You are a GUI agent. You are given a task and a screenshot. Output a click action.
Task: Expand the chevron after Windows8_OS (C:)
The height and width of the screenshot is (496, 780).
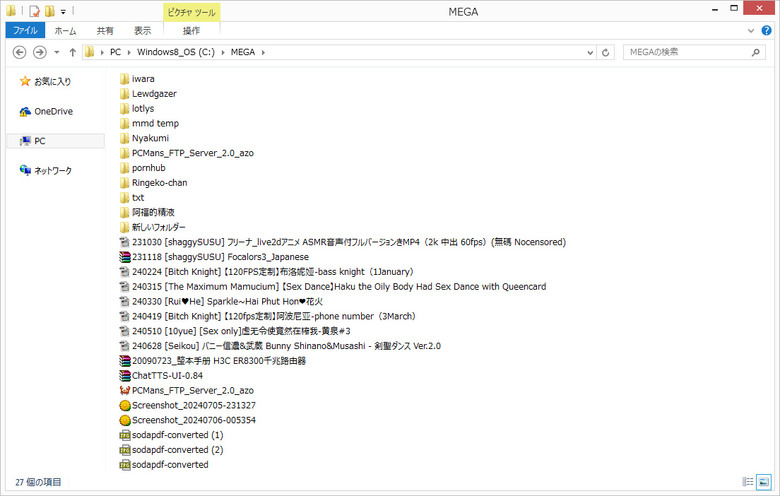tap(222, 52)
